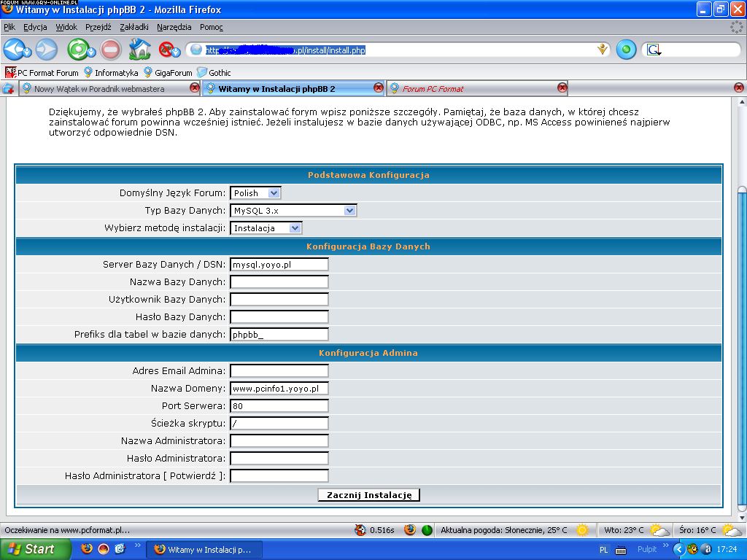The width and height of the screenshot is (747, 560).
Task: Click the Śro forecast weather icon
Action: click(x=732, y=530)
